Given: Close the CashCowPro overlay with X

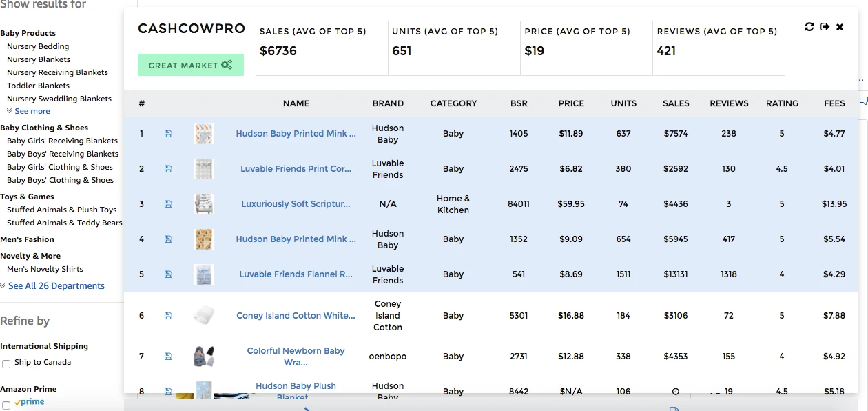Looking at the screenshot, I should click(x=840, y=27).
